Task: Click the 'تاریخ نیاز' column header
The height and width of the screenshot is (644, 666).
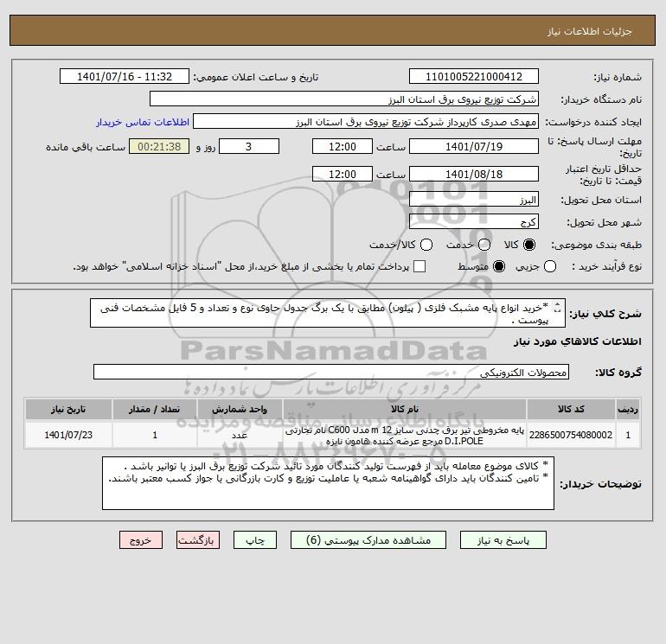Action: coord(68,409)
